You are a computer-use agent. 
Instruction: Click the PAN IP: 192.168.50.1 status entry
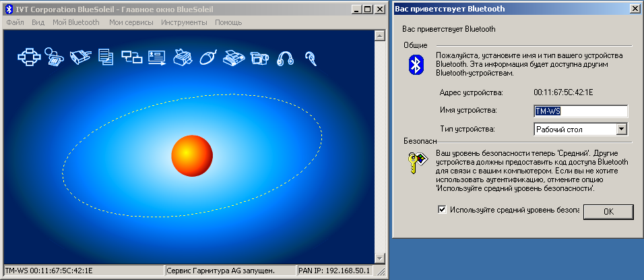[x=334, y=271]
